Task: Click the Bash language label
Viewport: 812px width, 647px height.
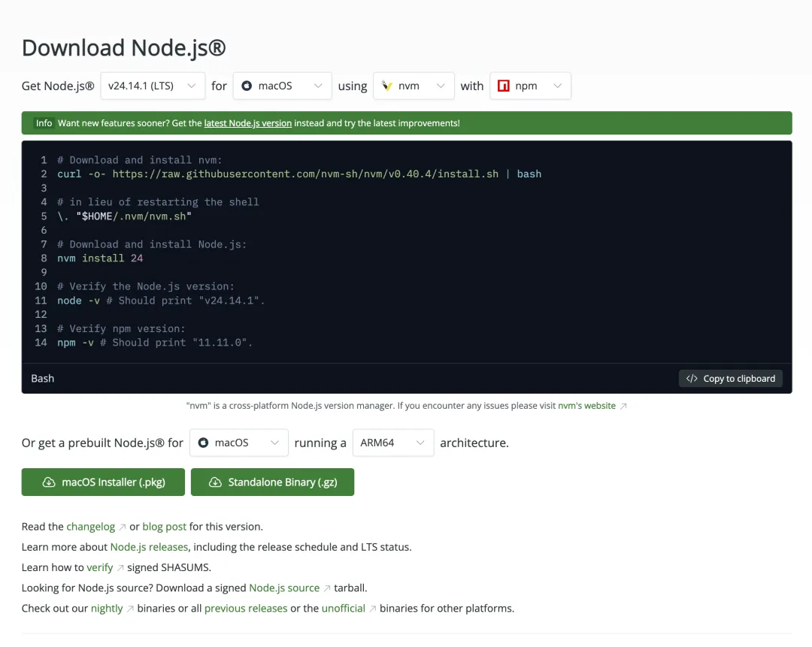Action: pos(42,379)
